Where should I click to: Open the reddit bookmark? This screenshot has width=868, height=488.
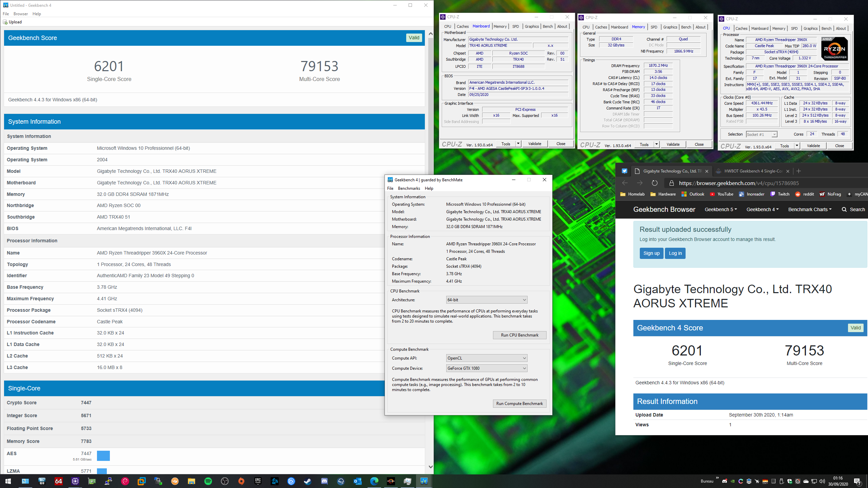click(805, 194)
